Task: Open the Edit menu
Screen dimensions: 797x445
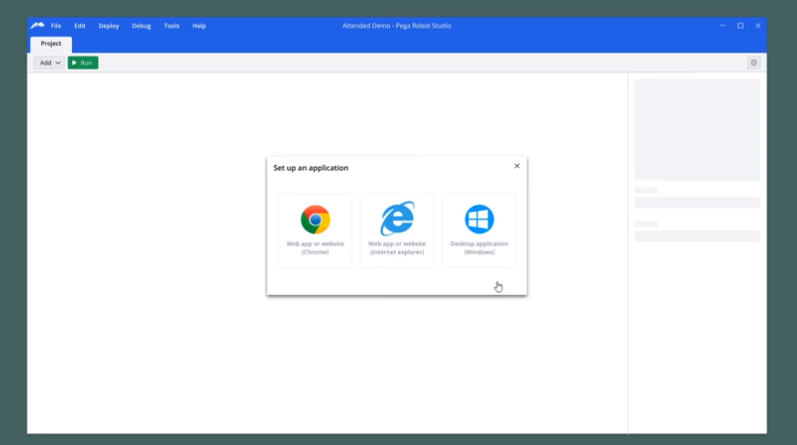Action: 80,26
